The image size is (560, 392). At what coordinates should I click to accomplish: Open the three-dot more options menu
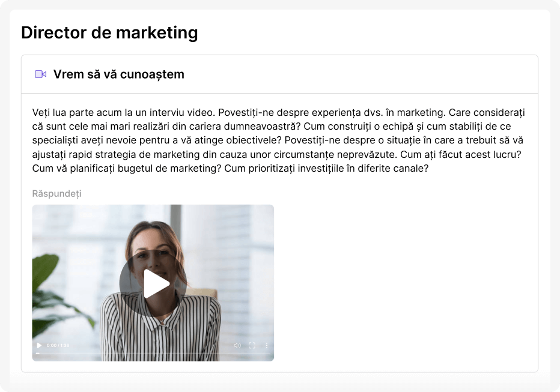point(266,345)
